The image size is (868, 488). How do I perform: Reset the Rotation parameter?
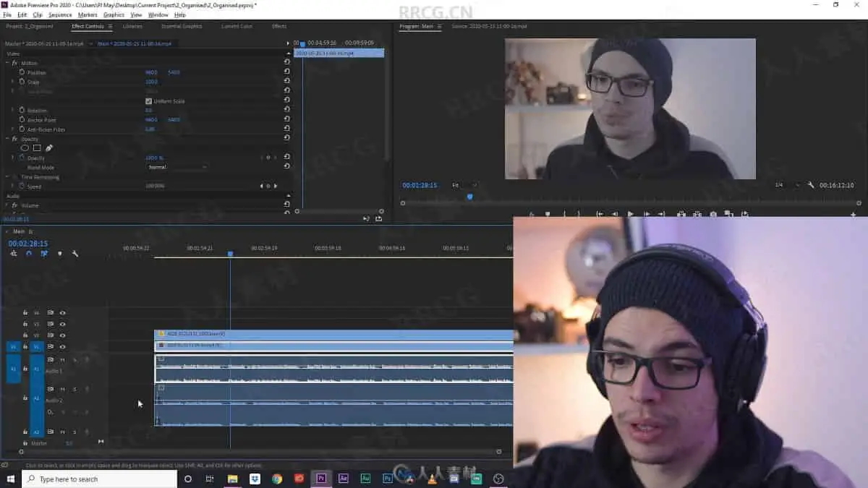(x=287, y=110)
